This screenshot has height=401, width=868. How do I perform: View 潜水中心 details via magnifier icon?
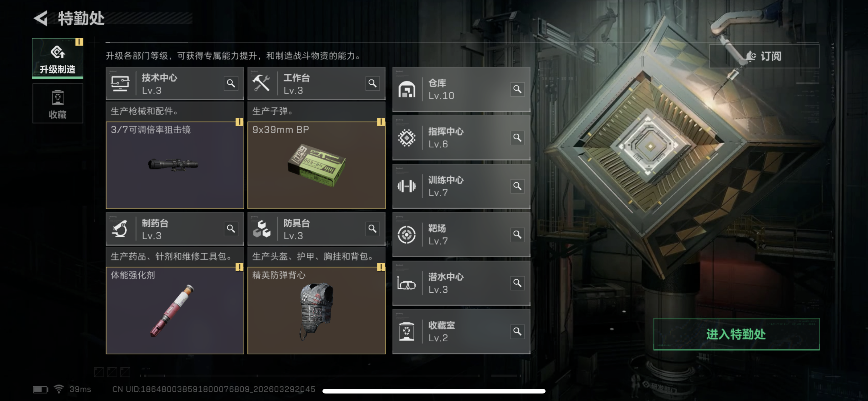point(517,283)
